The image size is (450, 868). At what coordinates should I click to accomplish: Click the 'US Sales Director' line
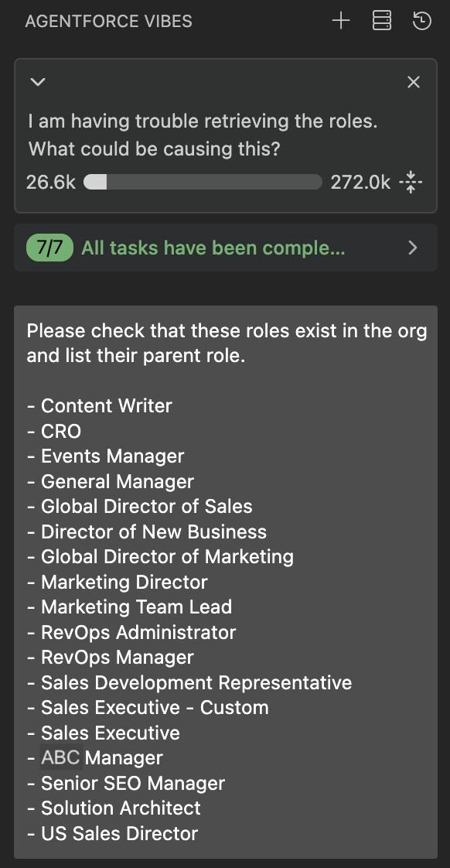[112, 834]
